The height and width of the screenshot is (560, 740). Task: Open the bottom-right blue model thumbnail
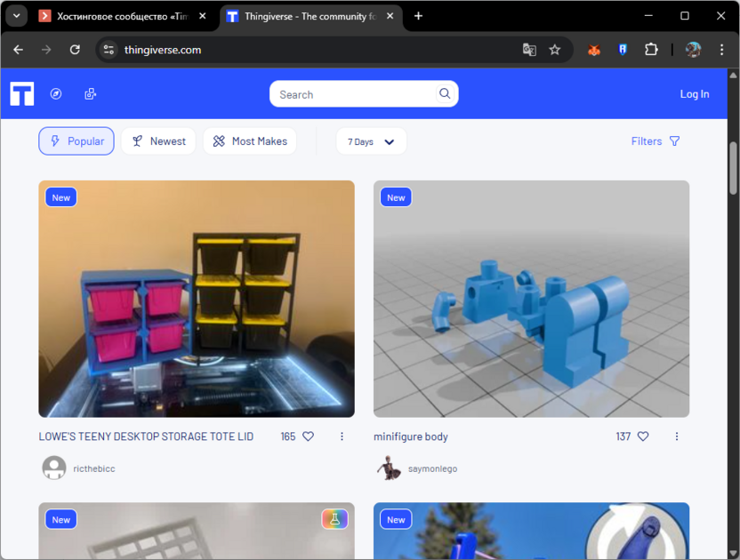point(531,532)
